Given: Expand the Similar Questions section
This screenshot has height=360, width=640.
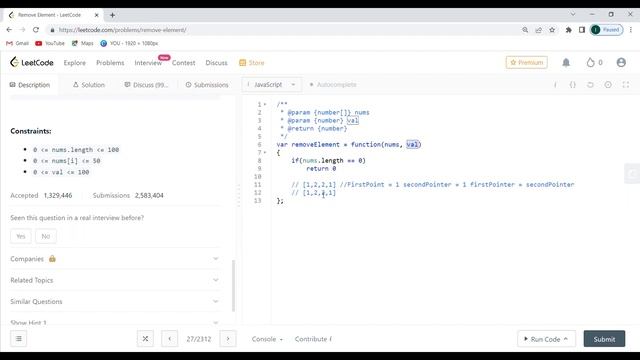Looking at the screenshot, I should click(x=115, y=301).
